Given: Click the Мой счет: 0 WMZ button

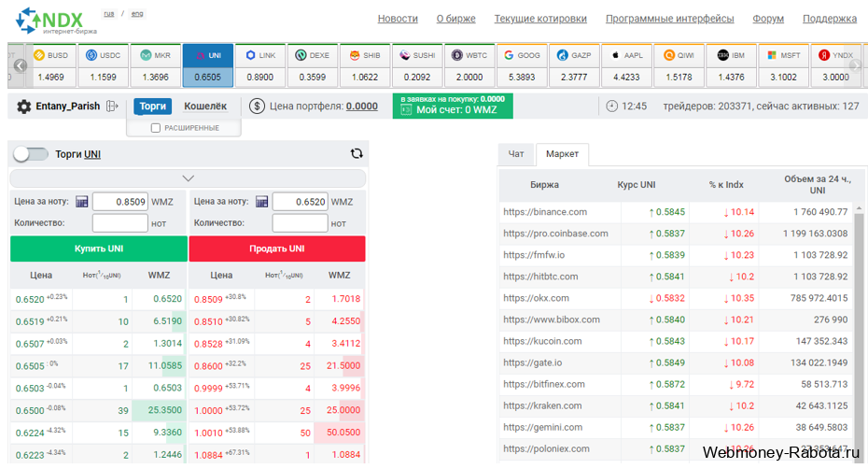Looking at the screenshot, I should coord(453,106).
